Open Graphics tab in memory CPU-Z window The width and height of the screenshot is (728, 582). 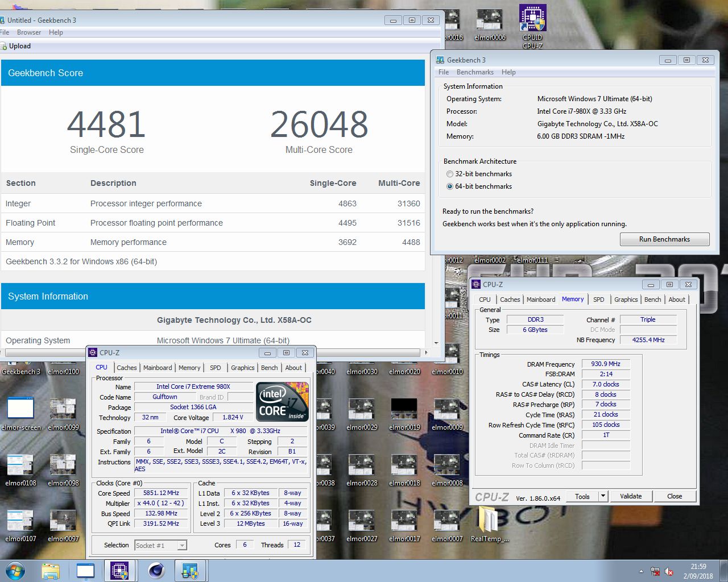626,300
